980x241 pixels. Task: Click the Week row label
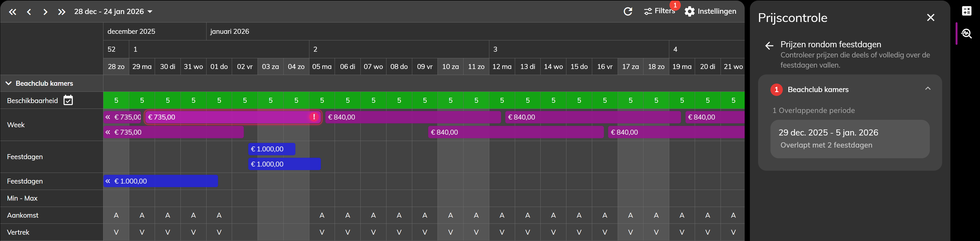click(16, 125)
